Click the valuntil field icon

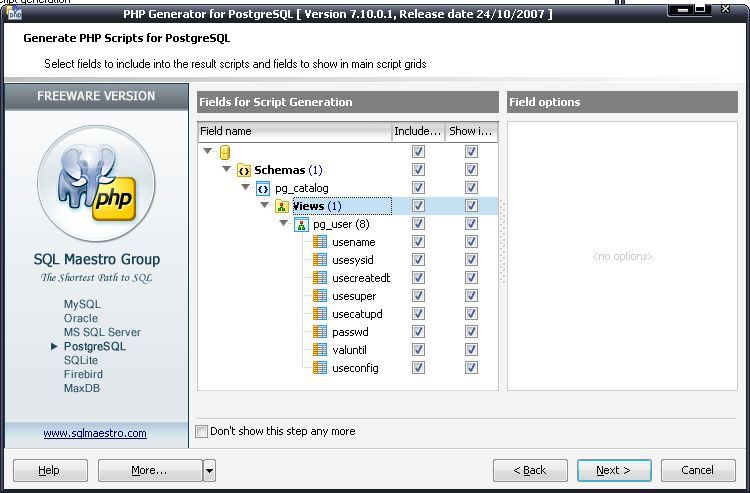tap(320, 350)
